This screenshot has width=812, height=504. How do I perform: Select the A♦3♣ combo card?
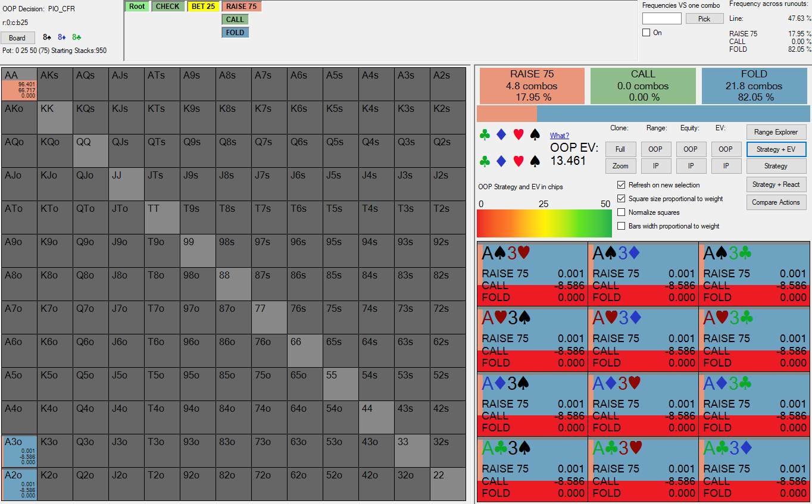[x=754, y=405]
